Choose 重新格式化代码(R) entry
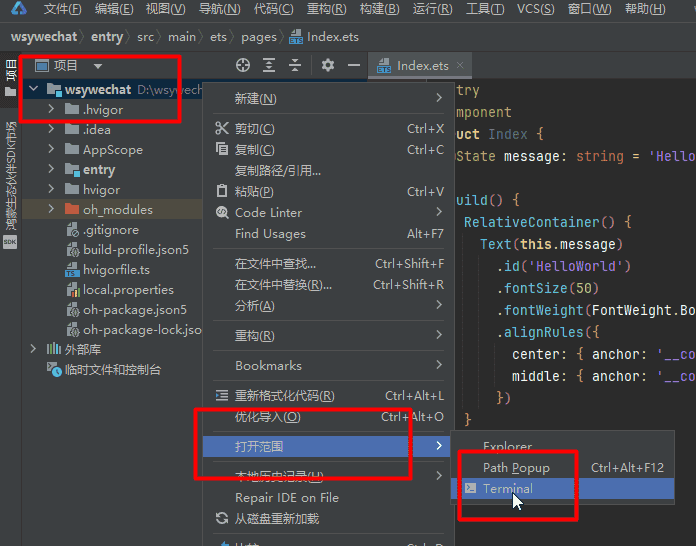This screenshot has width=696, height=546. pyautogui.click(x=328, y=396)
